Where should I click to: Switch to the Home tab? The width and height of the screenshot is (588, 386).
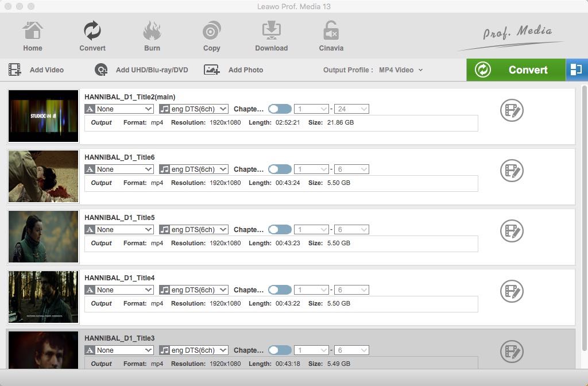pos(33,36)
